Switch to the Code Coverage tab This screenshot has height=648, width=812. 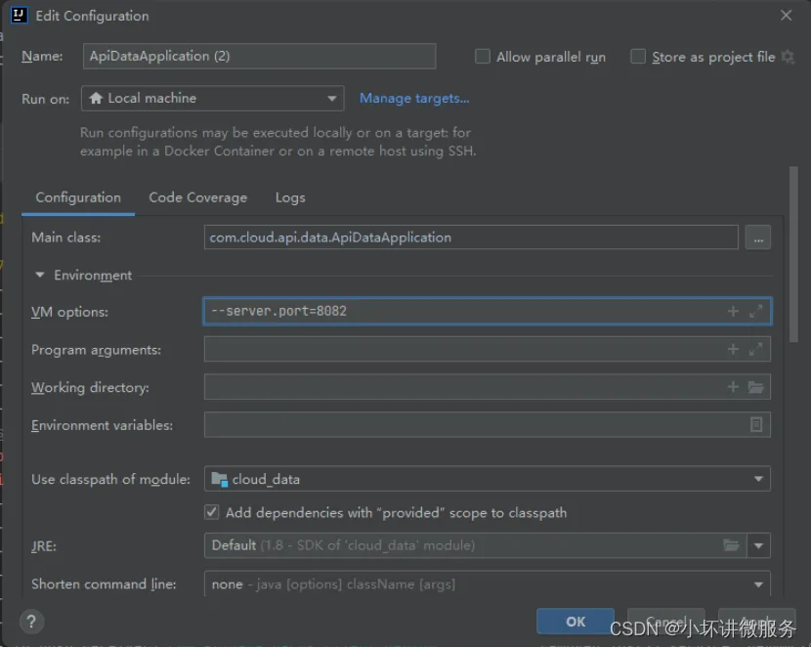(x=197, y=197)
